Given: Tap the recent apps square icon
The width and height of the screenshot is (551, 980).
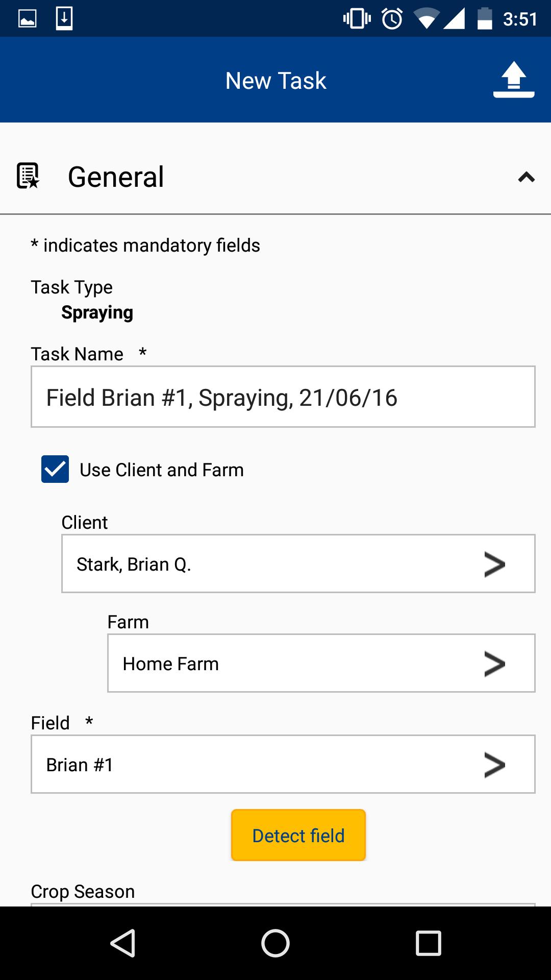Looking at the screenshot, I should tap(428, 943).
